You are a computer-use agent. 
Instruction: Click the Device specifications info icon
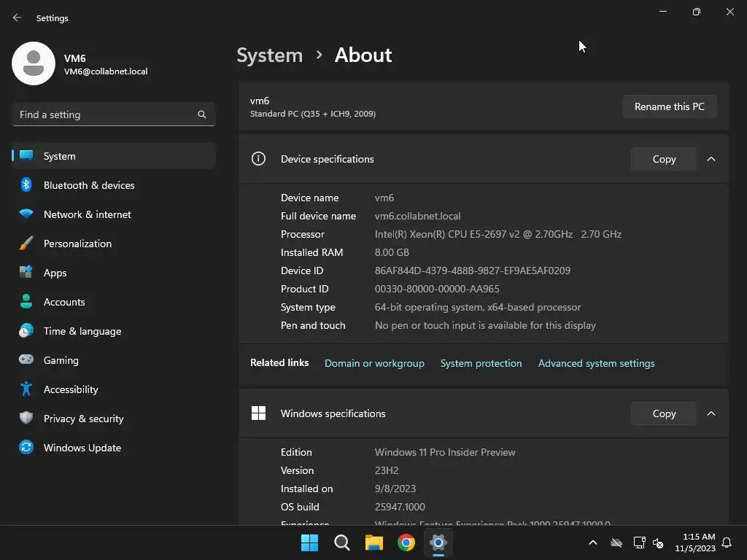258,158
